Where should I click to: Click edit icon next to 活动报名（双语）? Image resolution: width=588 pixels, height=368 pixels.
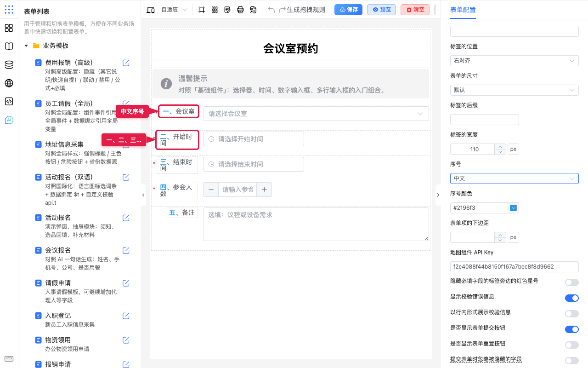click(126, 177)
